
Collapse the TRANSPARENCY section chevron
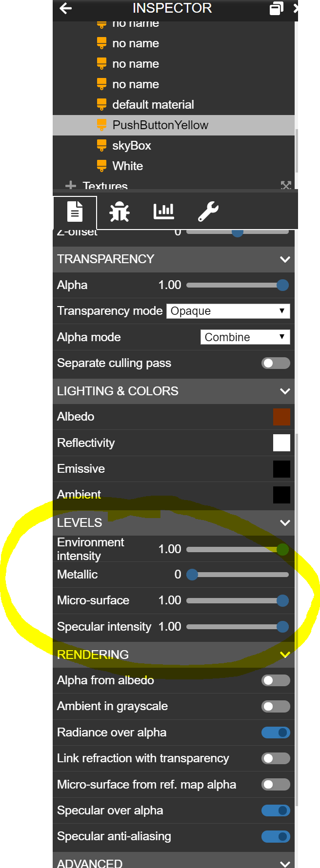[x=285, y=259]
